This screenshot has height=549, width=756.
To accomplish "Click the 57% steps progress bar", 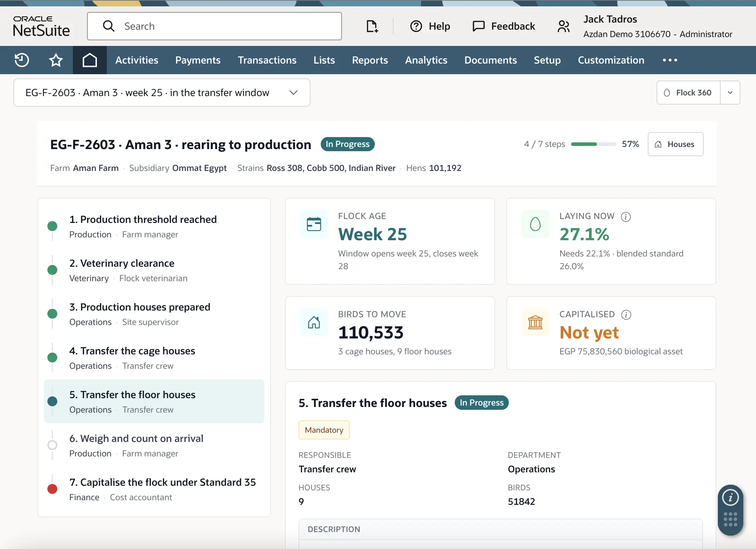I will pos(593,144).
